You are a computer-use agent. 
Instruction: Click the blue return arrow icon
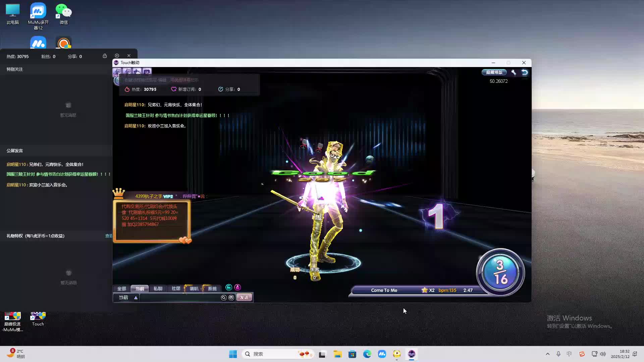(525, 72)
